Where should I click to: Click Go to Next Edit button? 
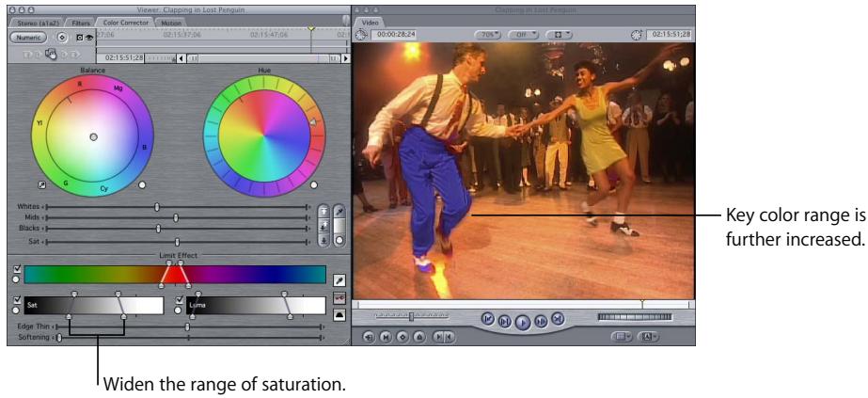point(558,318)
